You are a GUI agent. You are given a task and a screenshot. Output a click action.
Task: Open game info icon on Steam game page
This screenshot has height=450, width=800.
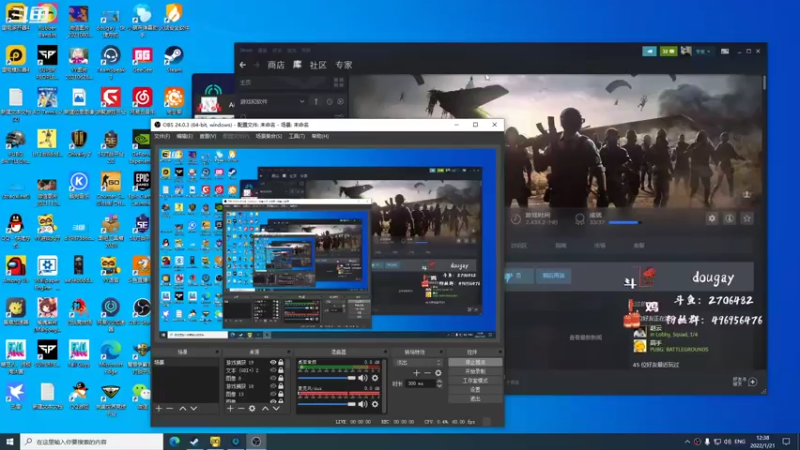730,218
